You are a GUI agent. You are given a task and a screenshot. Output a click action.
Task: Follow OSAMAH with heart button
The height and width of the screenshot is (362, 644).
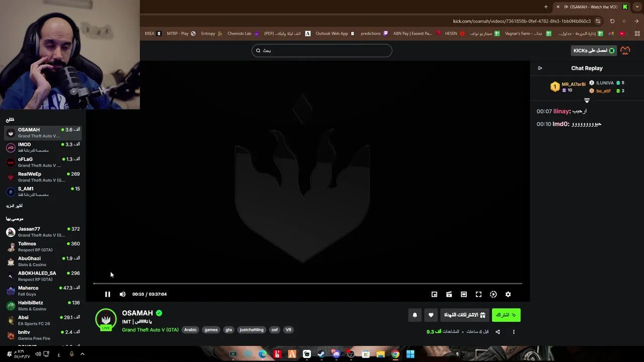pyautogui.click(x=431, y=315)
